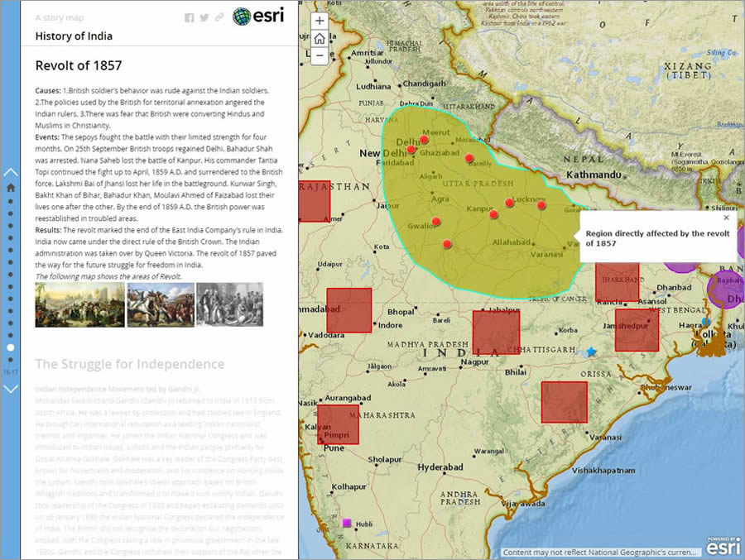745x560 pixels.
Task: Select the red square in Orissa
Action: tap(565, 402)
